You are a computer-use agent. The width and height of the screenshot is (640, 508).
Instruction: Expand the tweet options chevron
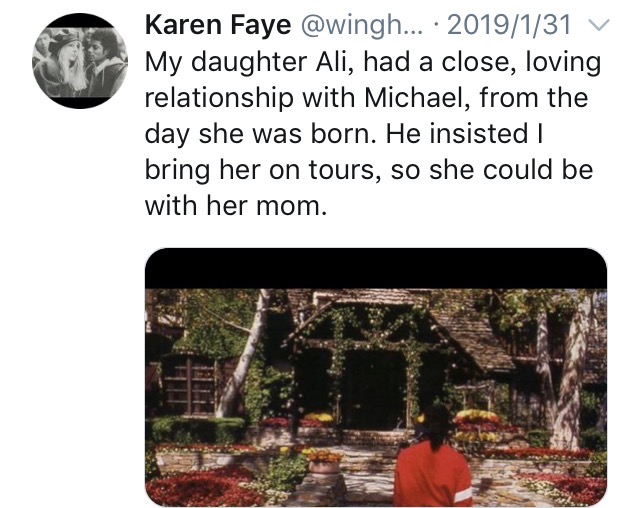[x=598, y=25]
